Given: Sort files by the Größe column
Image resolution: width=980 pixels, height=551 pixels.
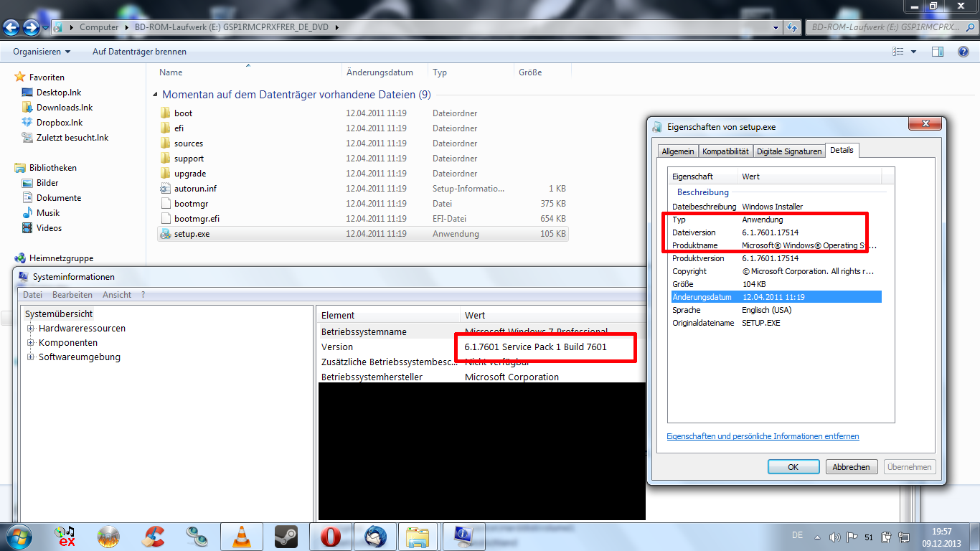Looking at the screenshot, I should (542, 72).
